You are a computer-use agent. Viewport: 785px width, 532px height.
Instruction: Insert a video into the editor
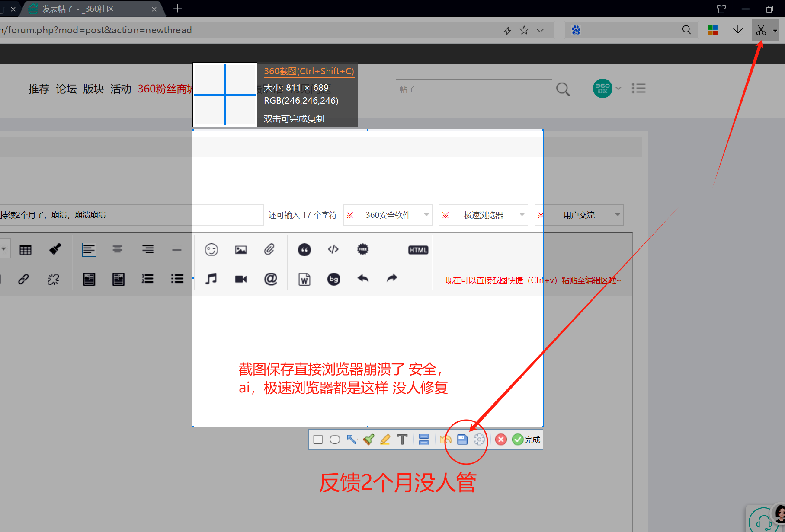point(240,279)
